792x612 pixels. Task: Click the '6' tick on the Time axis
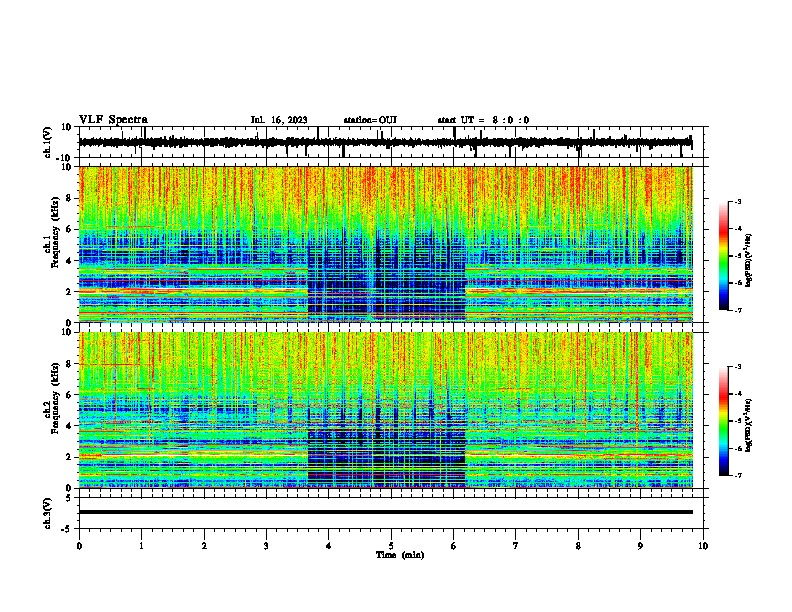453,546
